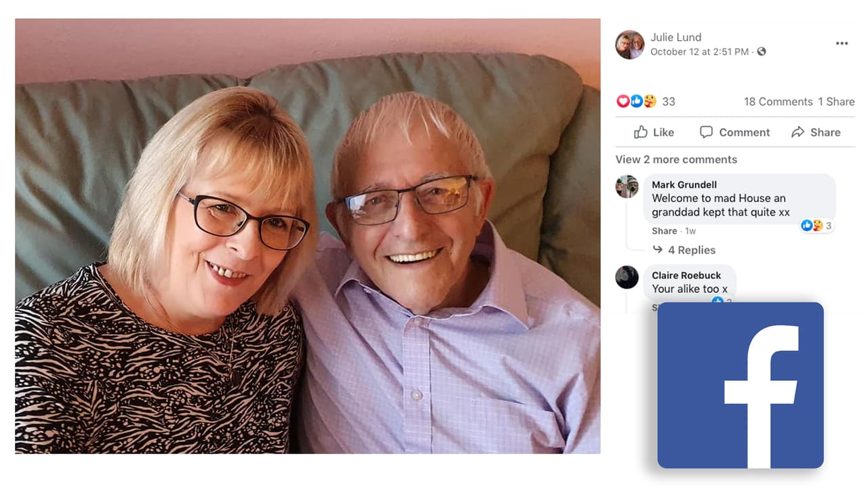Click the large Facebook logo

741,384
